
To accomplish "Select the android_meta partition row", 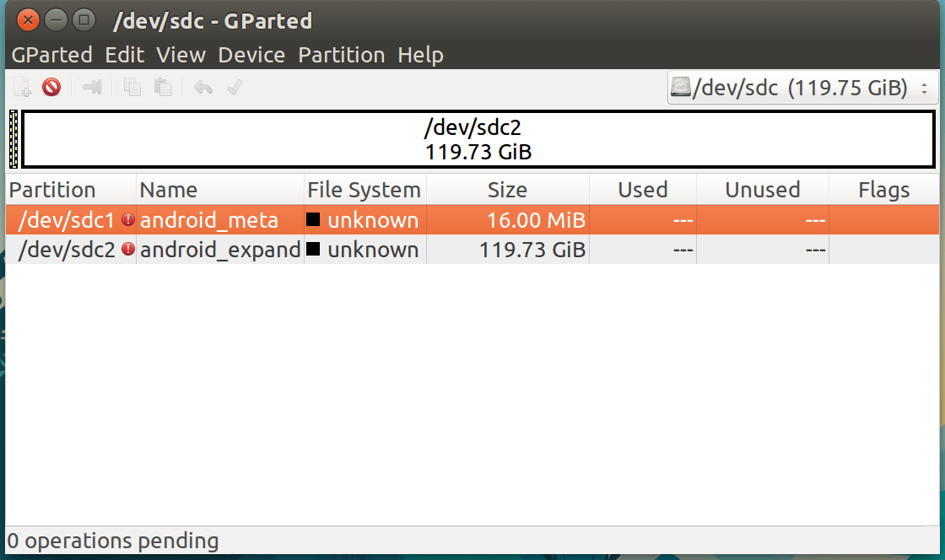I will (x=219, y=219).
